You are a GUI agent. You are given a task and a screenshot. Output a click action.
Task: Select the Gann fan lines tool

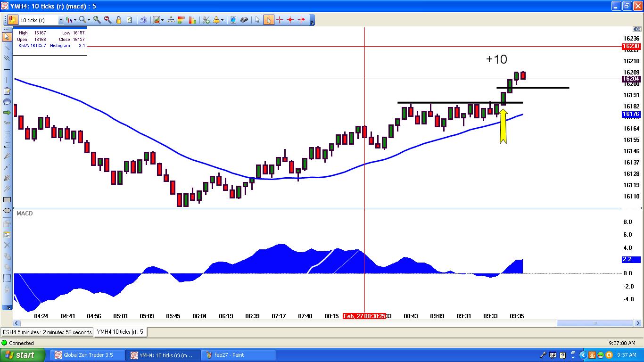coord(7,178)
